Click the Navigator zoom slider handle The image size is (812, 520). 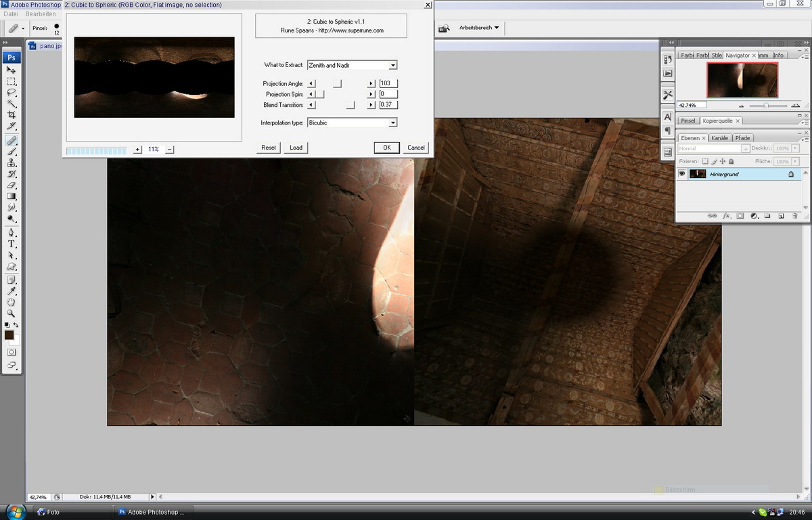click(766, 106)
